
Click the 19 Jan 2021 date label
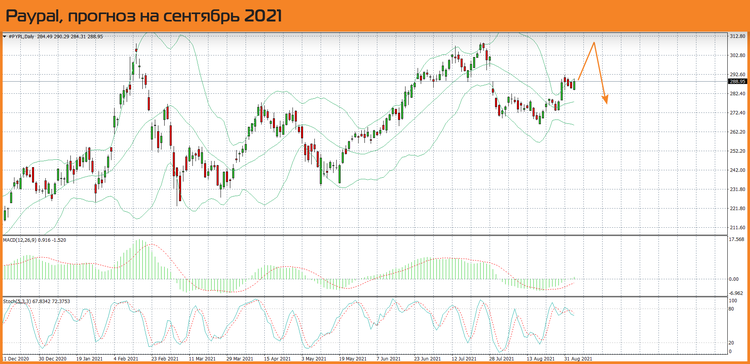pyautogui.click(x=89, y=358)
